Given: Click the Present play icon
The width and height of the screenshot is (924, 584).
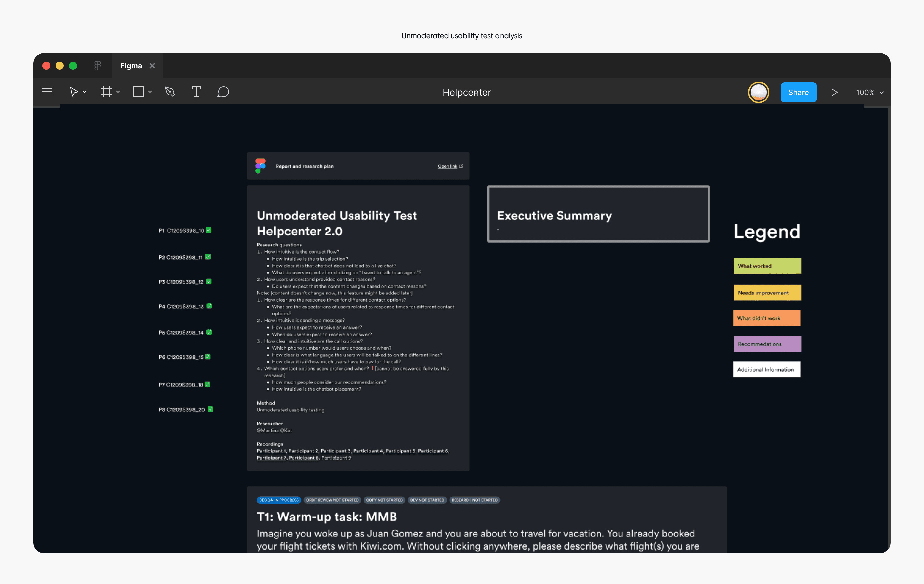Looking at the screenshot, I should click(834, 92).
